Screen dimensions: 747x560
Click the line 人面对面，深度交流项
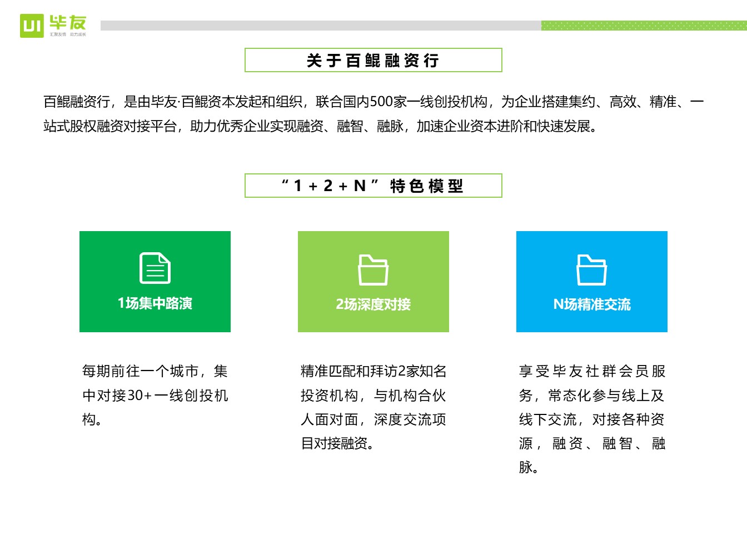373,419
